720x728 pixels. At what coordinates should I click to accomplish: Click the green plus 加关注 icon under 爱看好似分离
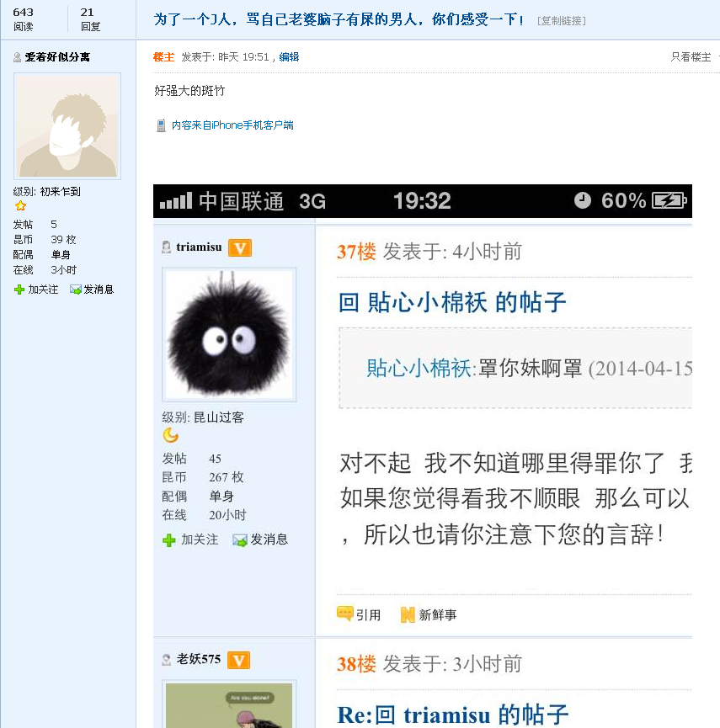click(19, 290)
